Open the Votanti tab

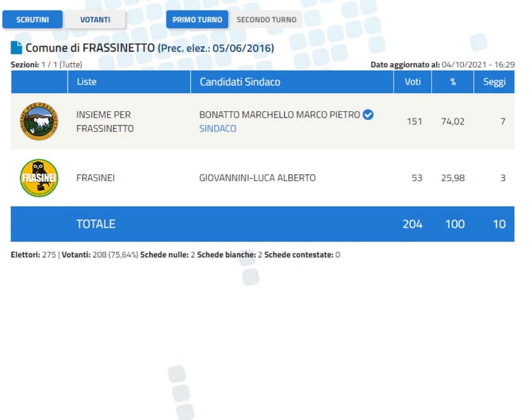95,20
